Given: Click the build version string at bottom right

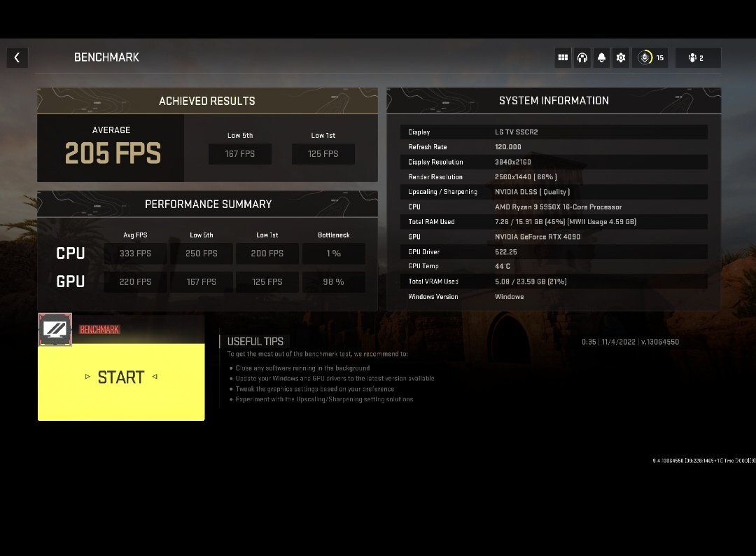Looking at the screenshot, I should [704, 461].
